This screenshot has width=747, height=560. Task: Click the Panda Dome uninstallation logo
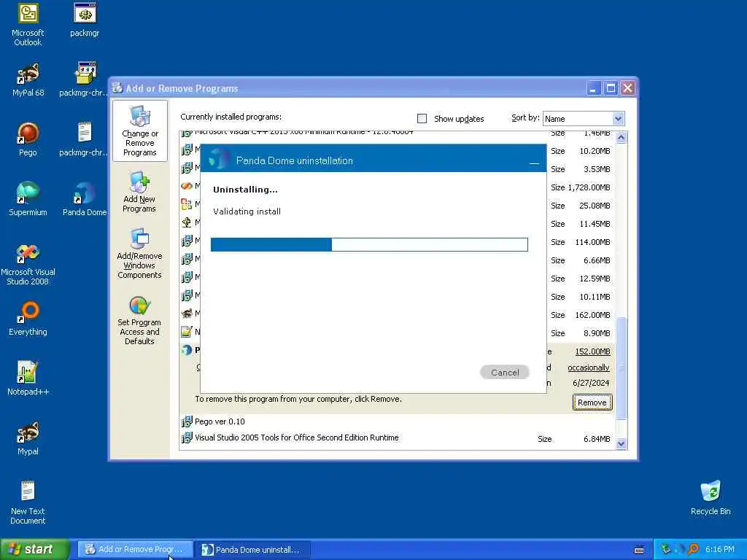tap(219, 158)
